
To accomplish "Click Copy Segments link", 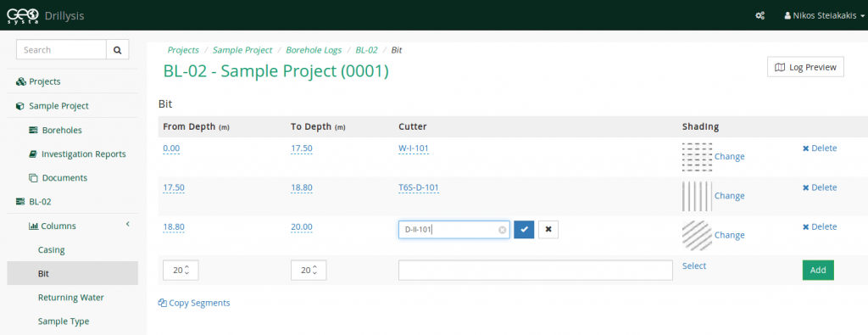I will 194,303.
